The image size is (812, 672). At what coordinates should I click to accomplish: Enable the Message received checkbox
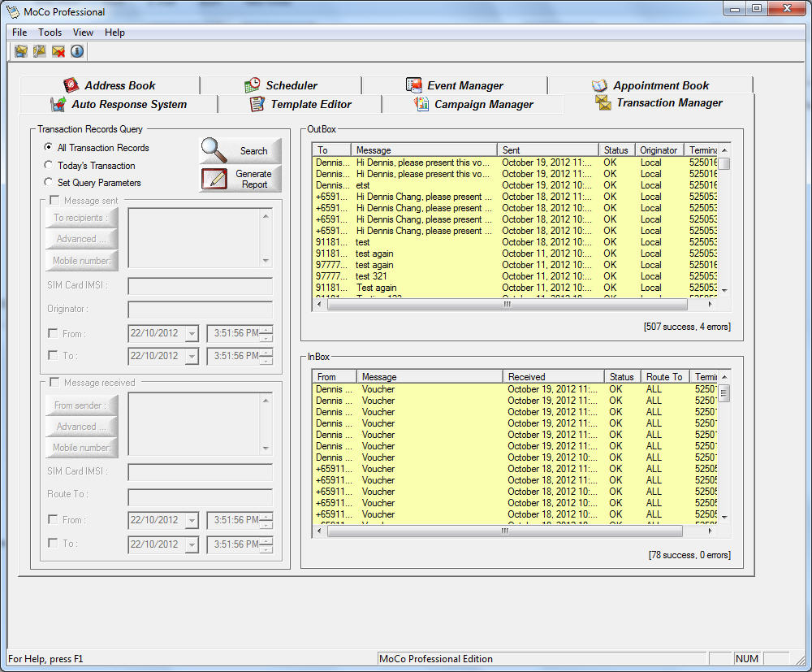[x=54, y=382]
